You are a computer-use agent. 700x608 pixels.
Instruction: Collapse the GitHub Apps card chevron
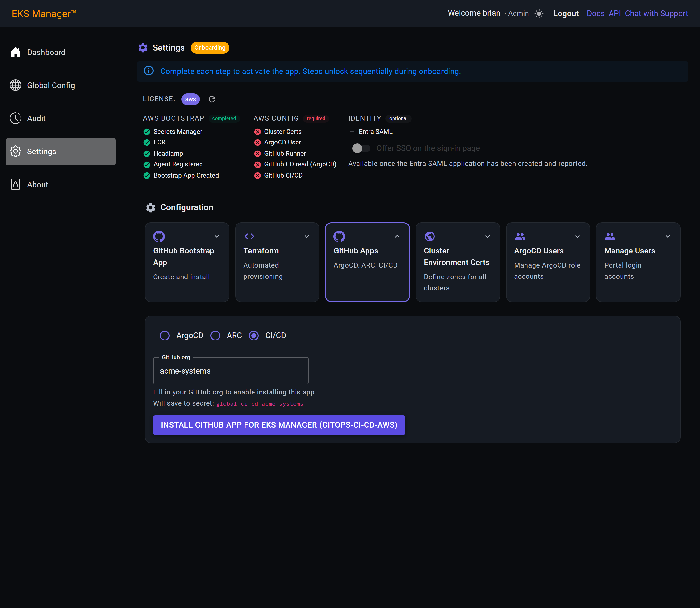(x=397, y=236)
